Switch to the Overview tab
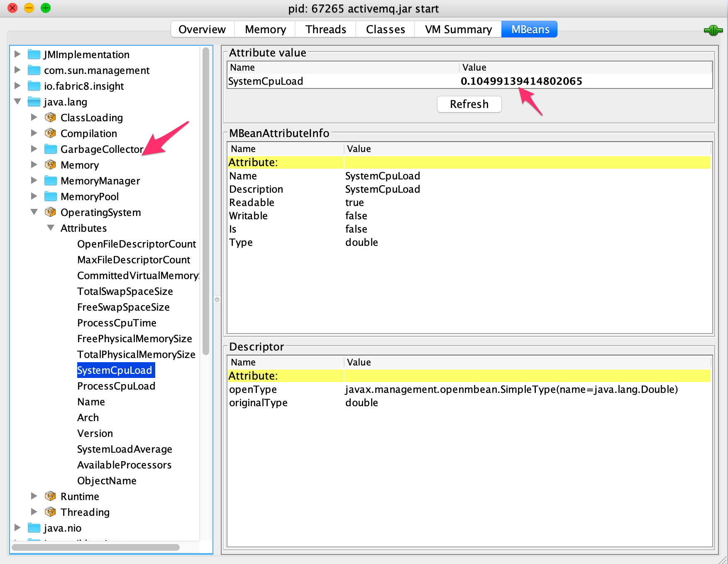The height and width of the screenshot is (564, 728). (x=203, y=29)
